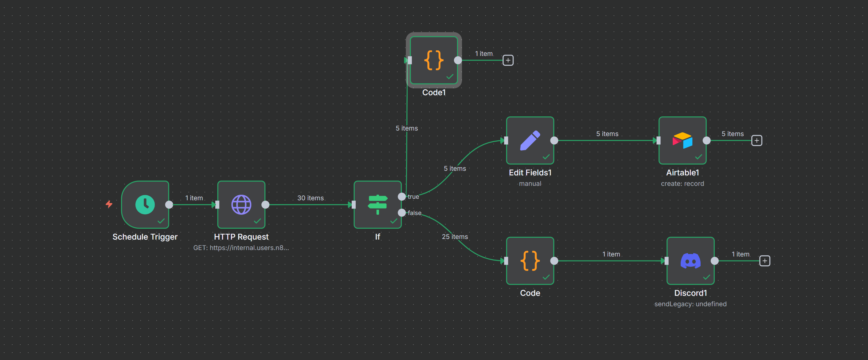The image size is (868, 360).
Task: Click the HTTP Request GET URL subtitle
Action: (x=241, y=248)
